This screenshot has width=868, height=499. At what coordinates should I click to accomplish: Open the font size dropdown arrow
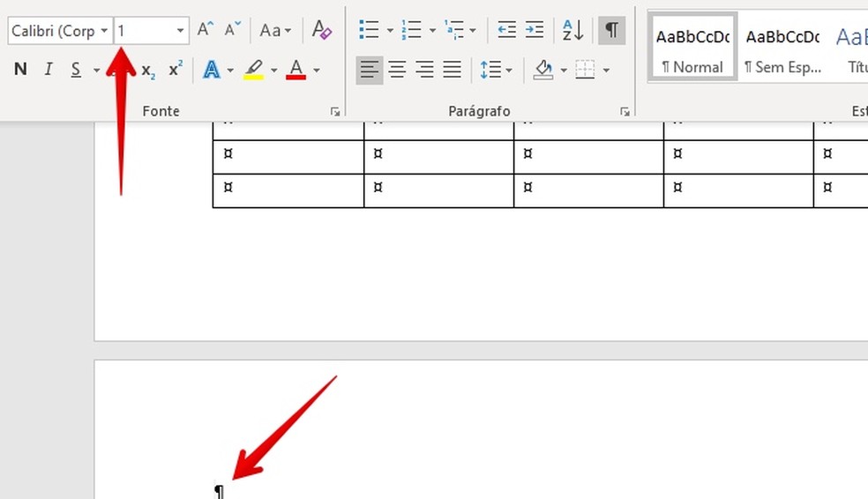(181, 31)
